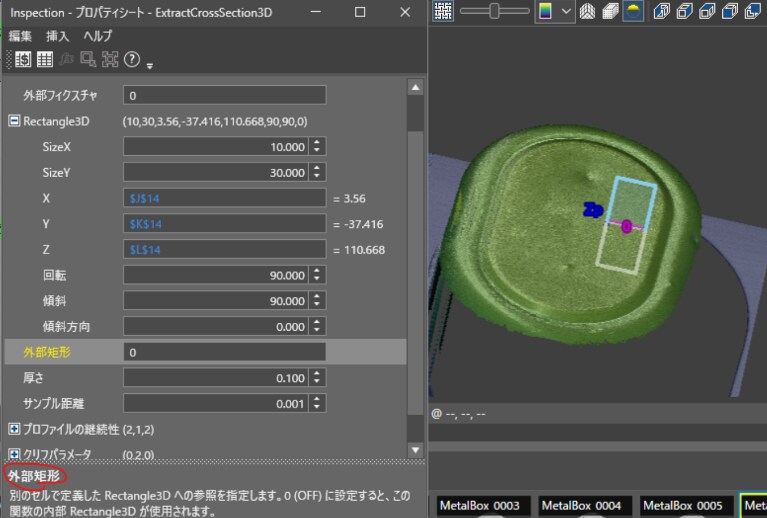The height and width of the screenshot is (518, 767).
Task: Select the wireframe mesh display icon
Action: pyautogui.click(x=587, y=11)
